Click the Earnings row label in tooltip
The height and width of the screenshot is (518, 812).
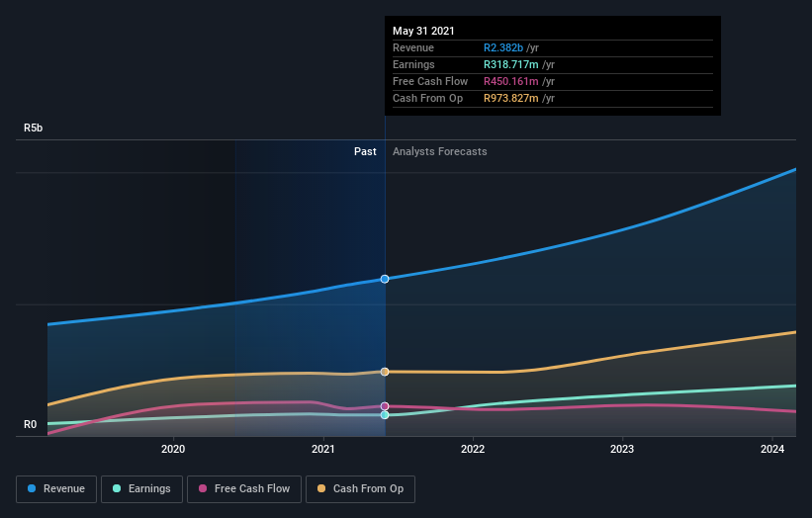point(413,64)
